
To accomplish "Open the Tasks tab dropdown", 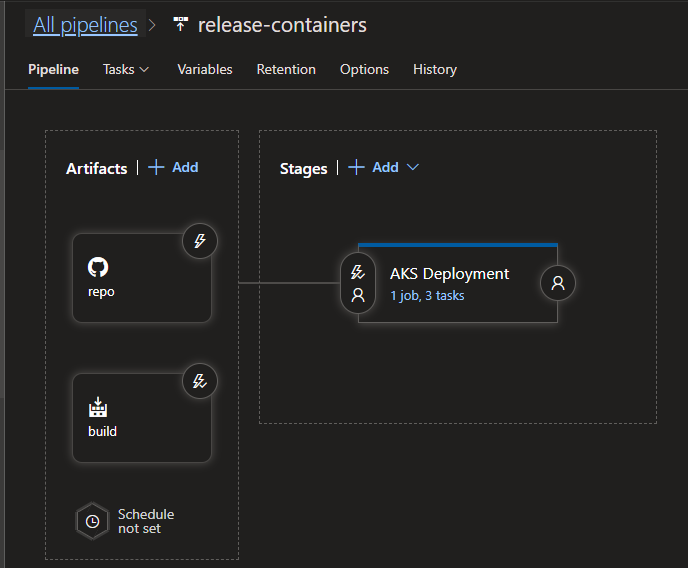I will pyautogui.click(x=126, y=69).
